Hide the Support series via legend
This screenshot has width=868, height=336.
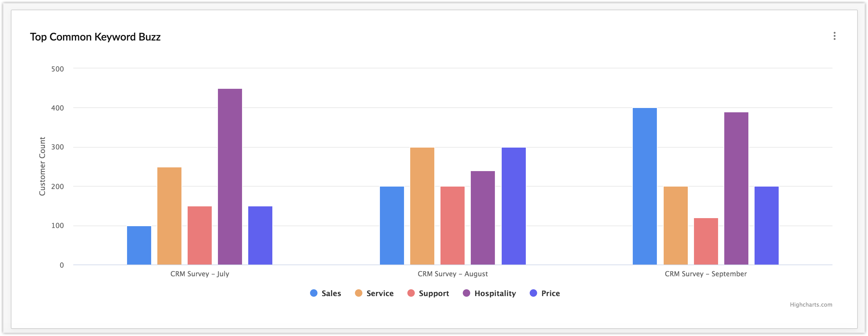click(428, 293)
